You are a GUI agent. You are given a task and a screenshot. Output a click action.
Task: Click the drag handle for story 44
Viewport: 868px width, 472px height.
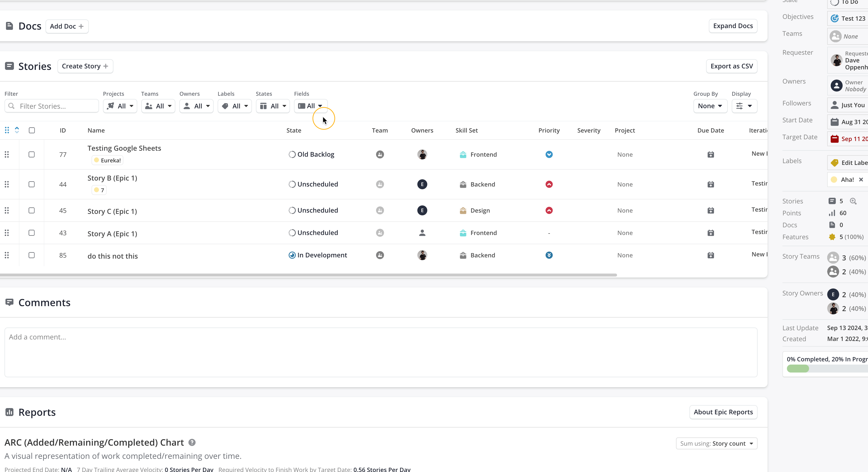tap(7, 184)
